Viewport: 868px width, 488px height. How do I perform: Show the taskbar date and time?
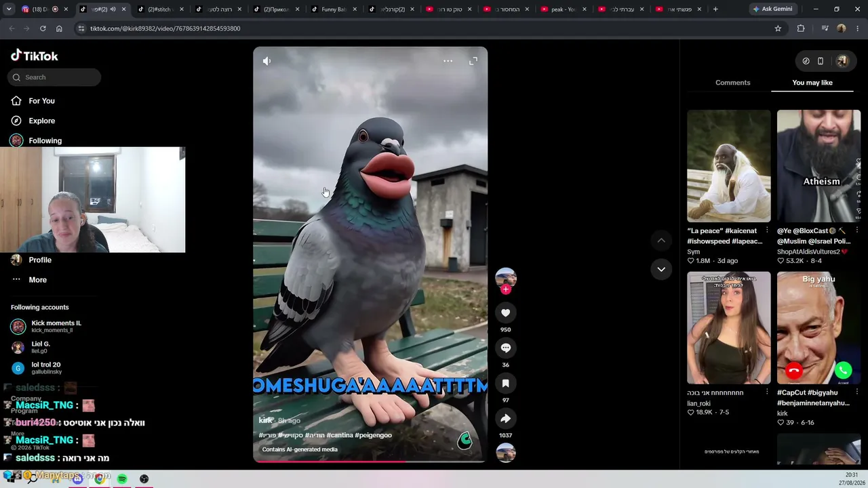click(851, 479)
